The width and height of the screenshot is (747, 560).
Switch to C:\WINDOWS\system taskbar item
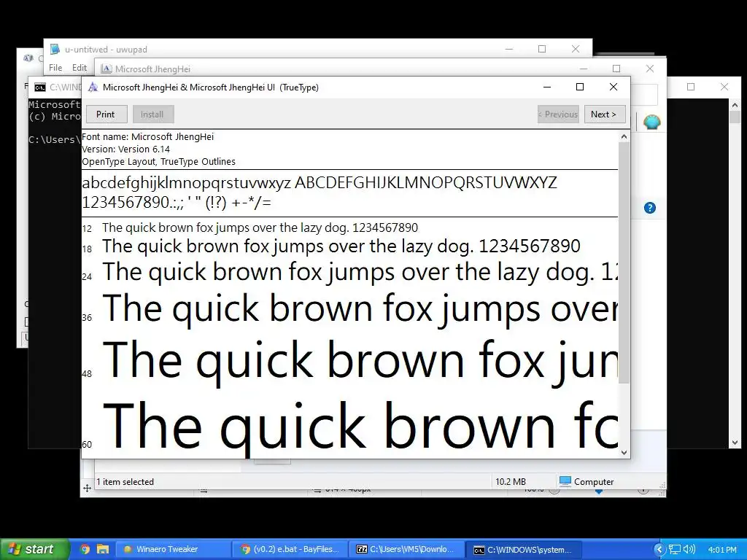click(x=524, y=549)
